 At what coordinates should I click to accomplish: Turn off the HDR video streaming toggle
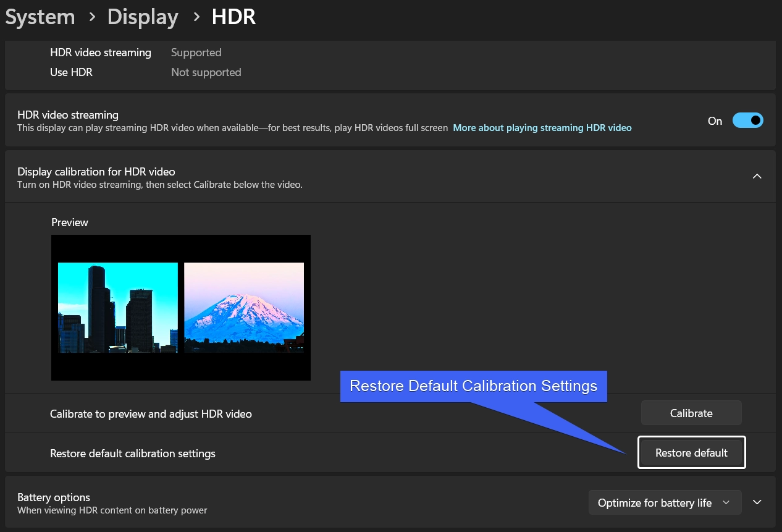(x=747, y=120)
